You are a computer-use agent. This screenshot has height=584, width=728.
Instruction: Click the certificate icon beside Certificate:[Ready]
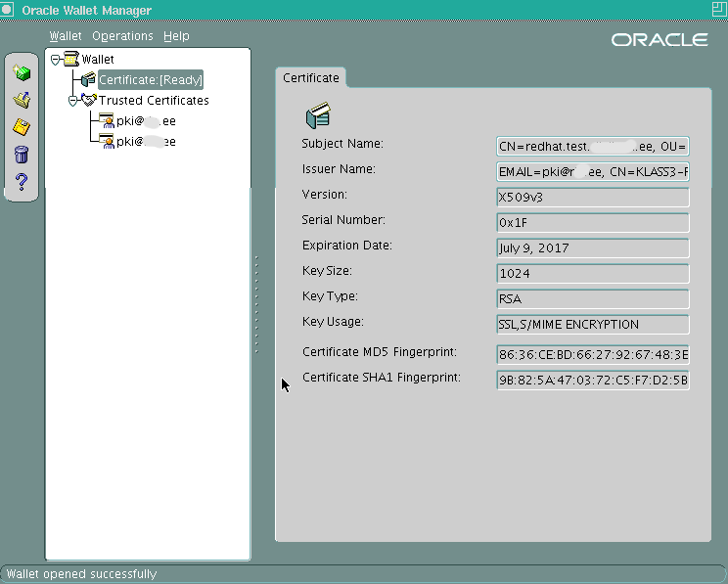[x=88, y=79]
